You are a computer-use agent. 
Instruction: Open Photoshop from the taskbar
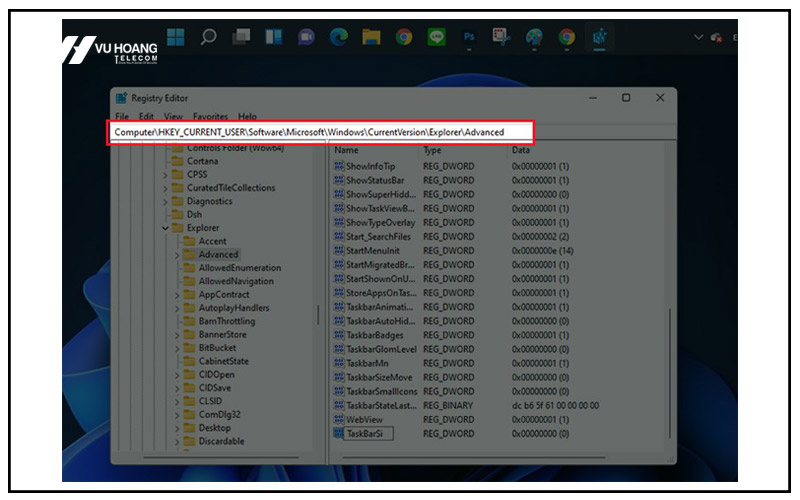tap(468, 37)
